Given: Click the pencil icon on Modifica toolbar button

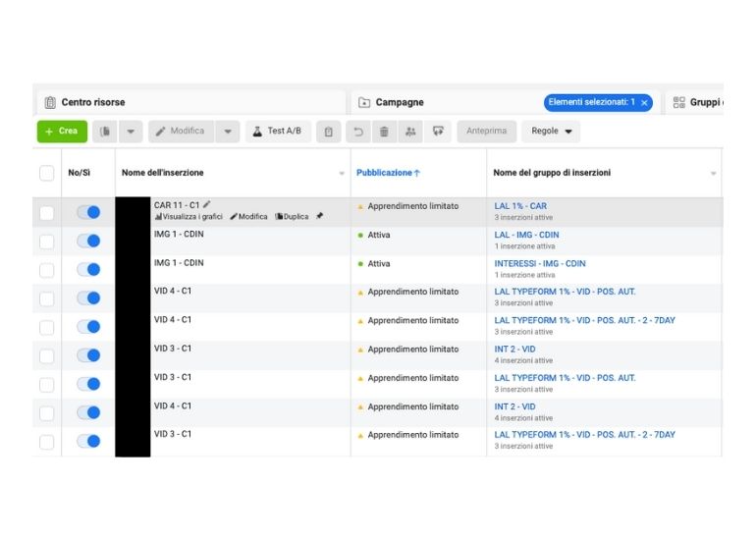Looking at the screenshot, I should (161, 132).
